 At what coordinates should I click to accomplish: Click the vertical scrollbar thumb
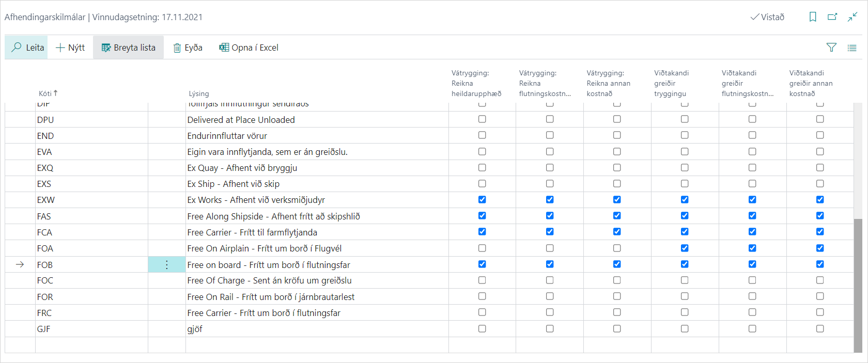click(x=858, y=284)
